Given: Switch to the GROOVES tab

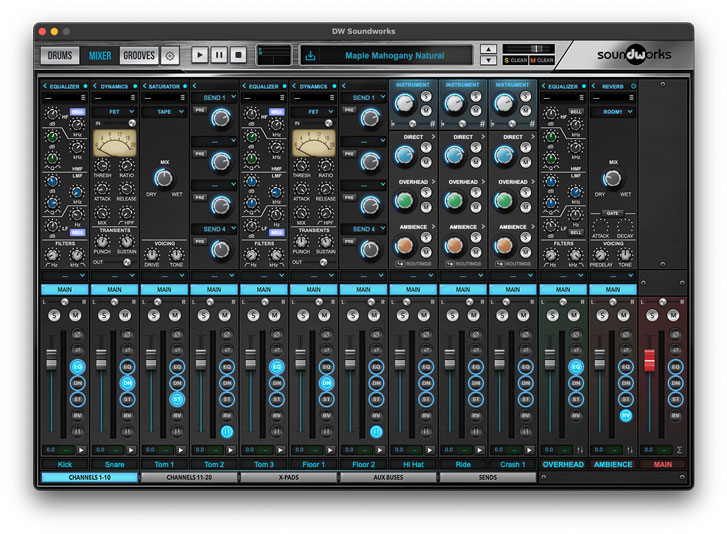Looking at the screenshot, I should click(x=139, y=56).
